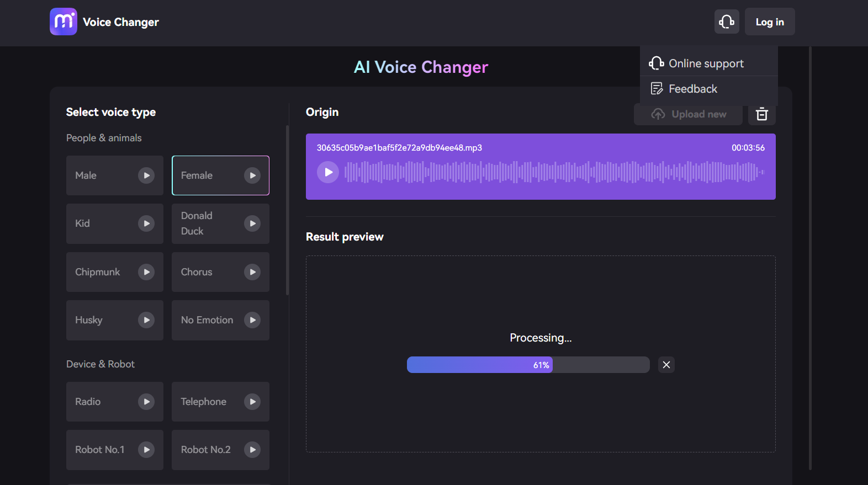Click the page vertical scrollbar on right
This screenshot has height=485, width=868.
(x=810, y=258)
